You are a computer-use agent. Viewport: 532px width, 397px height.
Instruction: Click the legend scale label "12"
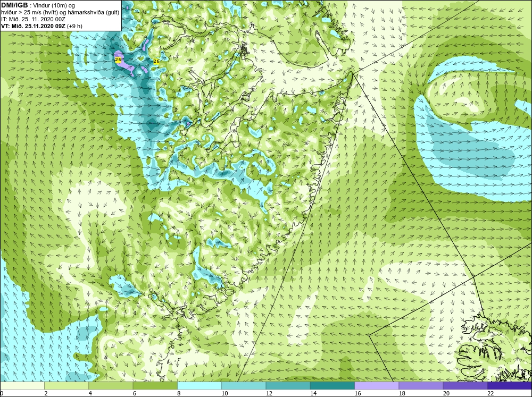pyautogui.click(x=269, y=393)
